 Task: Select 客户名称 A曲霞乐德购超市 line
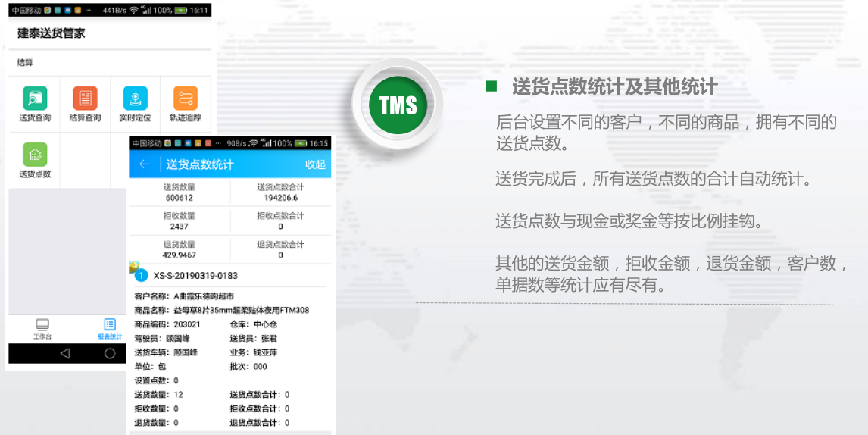click(184, 296)
